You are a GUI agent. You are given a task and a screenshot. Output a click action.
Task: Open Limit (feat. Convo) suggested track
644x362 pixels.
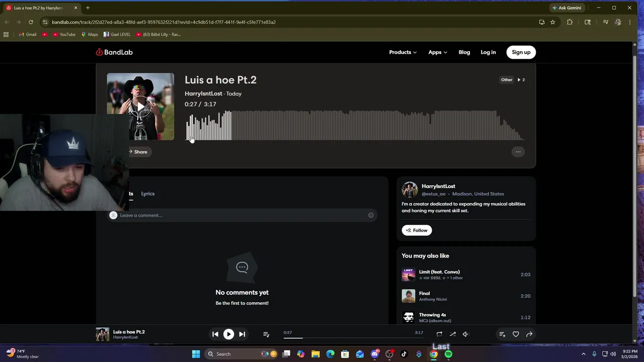[x=439, y=272]
